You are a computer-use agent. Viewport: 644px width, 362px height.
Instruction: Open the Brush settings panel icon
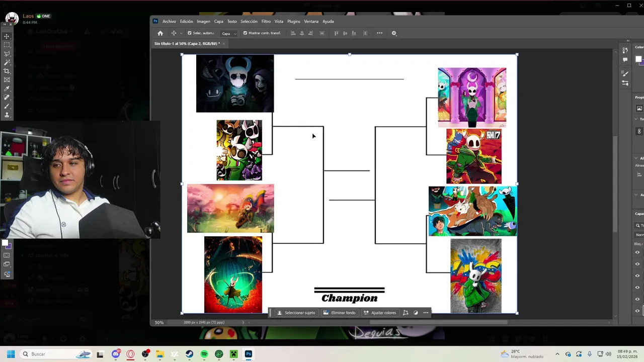625,73
